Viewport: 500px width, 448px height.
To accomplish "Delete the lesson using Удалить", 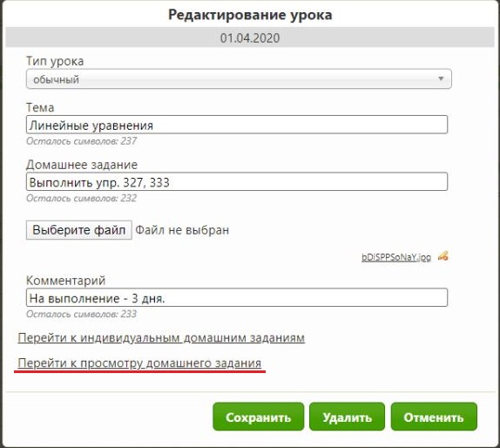I will (347, 417).
